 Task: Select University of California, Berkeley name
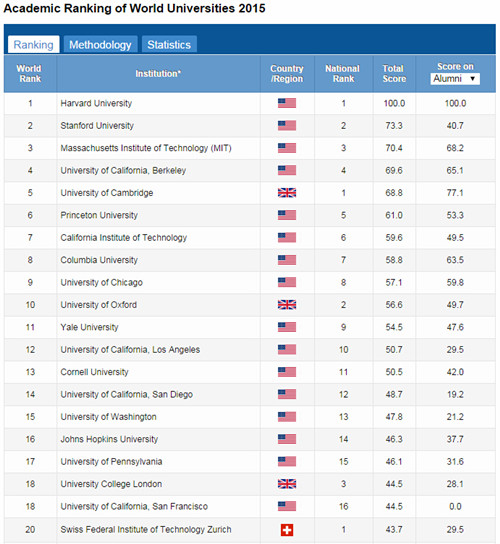pyautogui.click(x=123, y=171)
